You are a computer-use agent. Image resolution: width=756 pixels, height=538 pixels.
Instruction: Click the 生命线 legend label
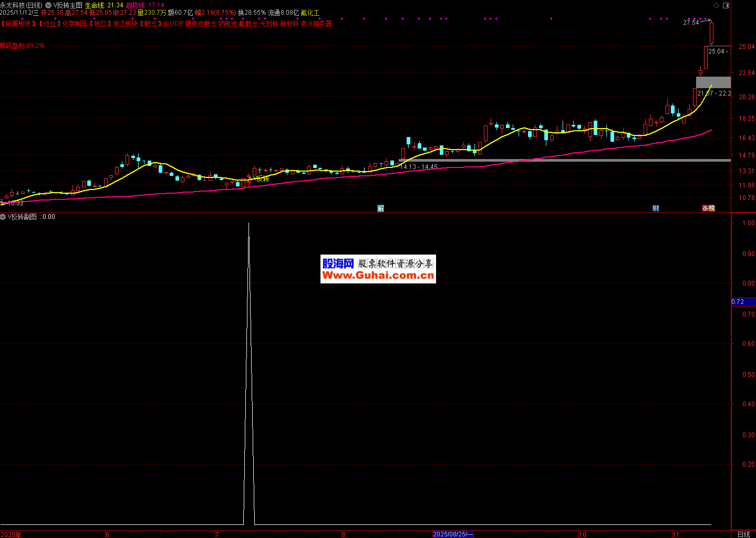[95, 5]
